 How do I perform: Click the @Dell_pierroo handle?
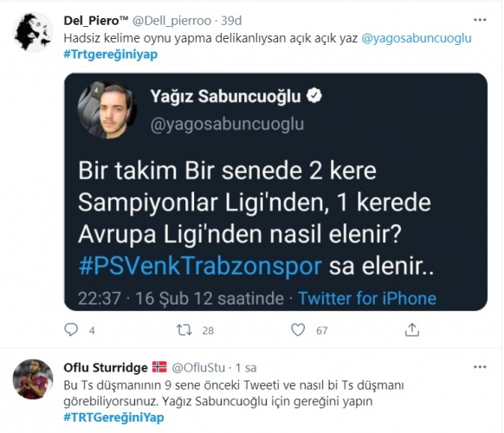[171, 21]
